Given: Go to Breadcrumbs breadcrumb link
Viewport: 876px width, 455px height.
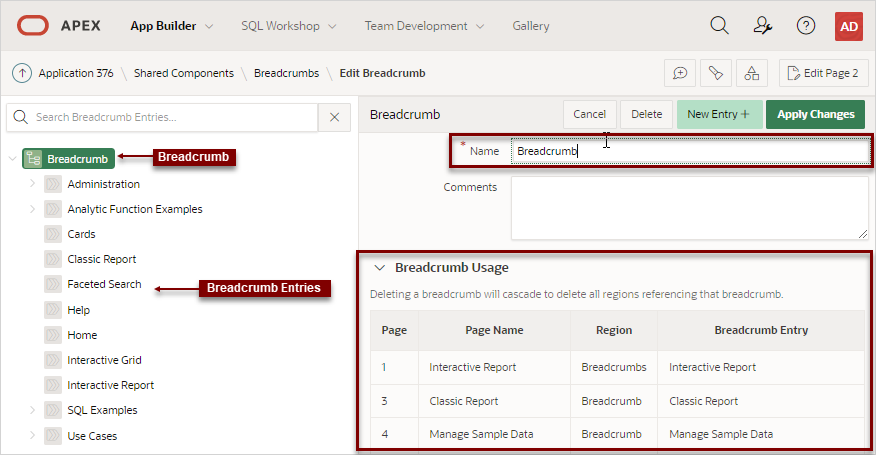Looking at the screenshot, I should coord(287,73).
